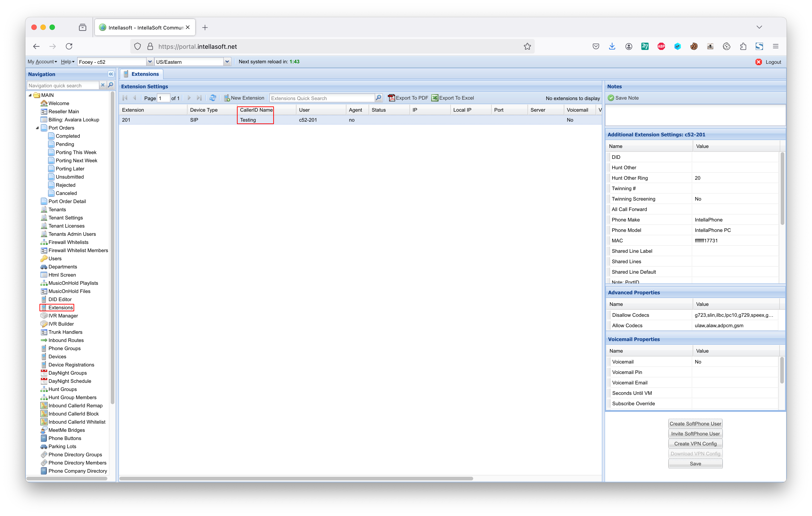
Task: Refresh the extensions list
Action: click(x=213, y=98)
